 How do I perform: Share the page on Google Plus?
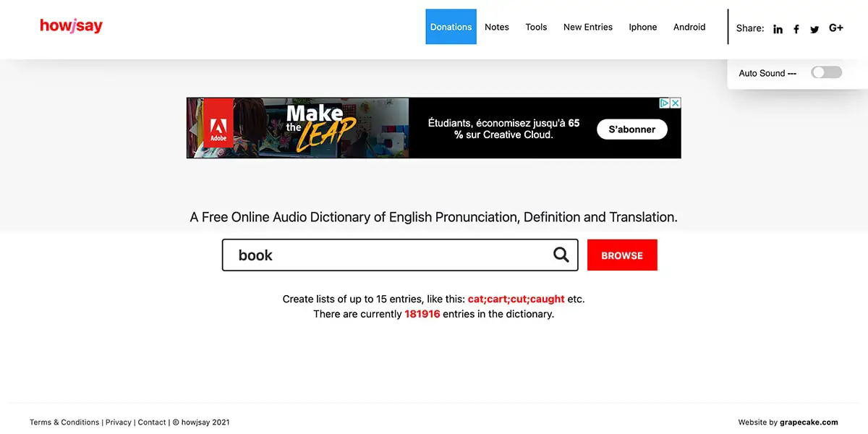point(836,27)
